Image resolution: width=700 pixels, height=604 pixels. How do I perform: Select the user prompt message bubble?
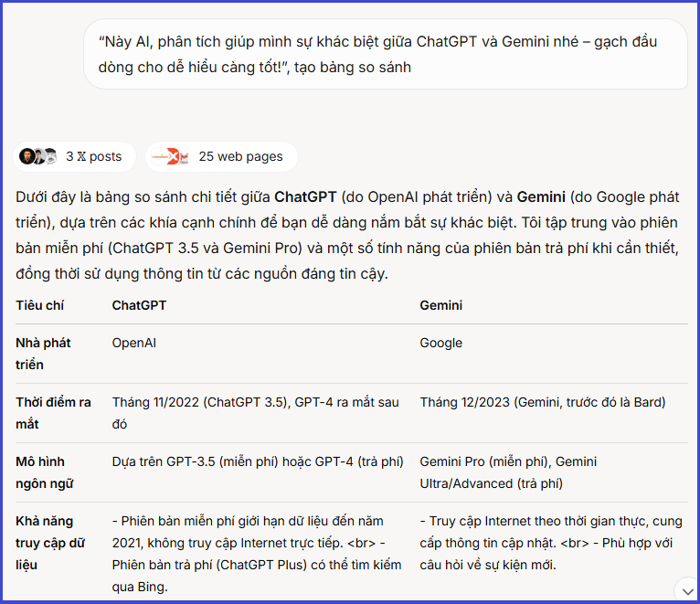pyautogui.click(x=386, y=54)
